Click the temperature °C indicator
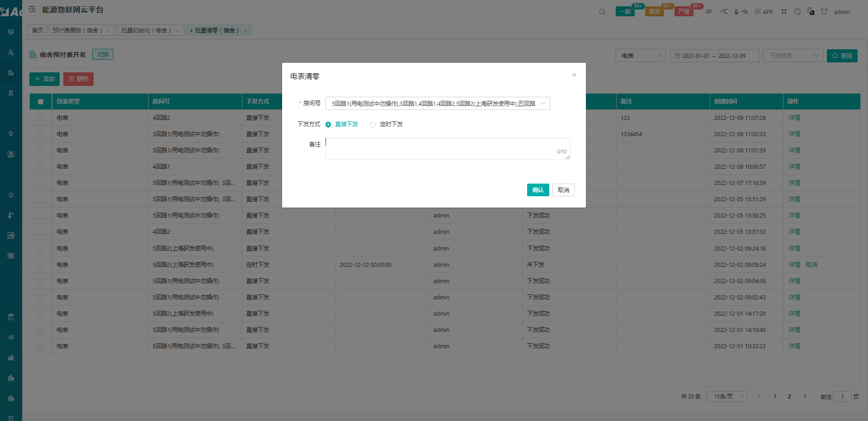The height and width of the screenshot is (421, 868). [724, 11]
